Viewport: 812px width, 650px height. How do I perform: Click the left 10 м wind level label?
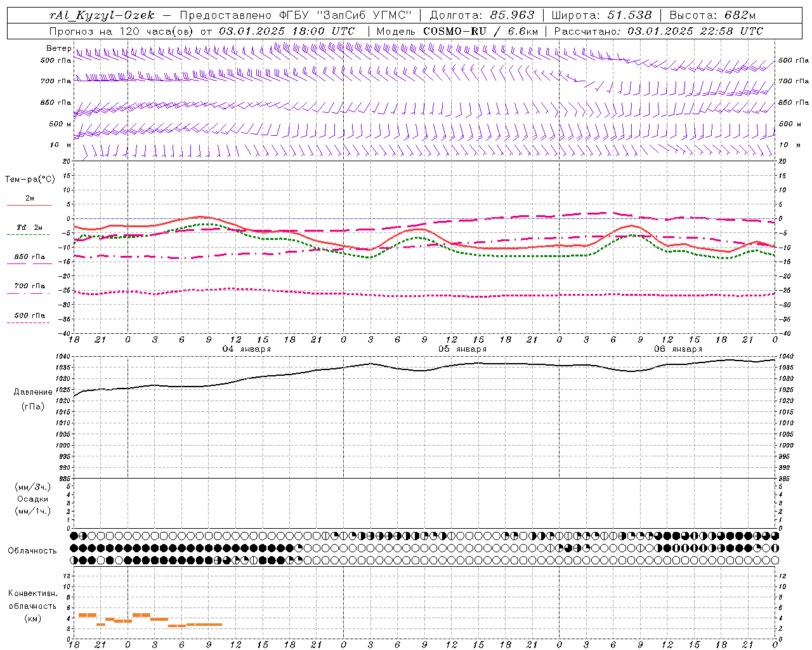tap(61, 145)
